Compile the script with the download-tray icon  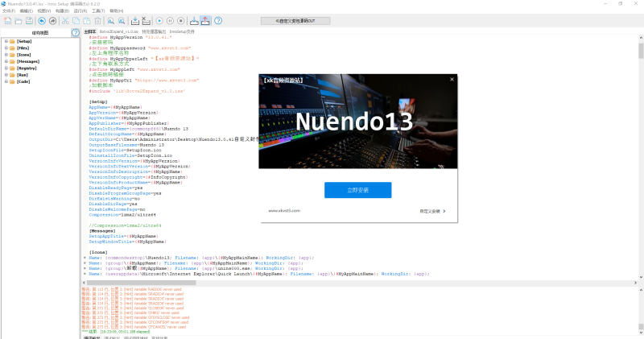(x=135, y=21)
